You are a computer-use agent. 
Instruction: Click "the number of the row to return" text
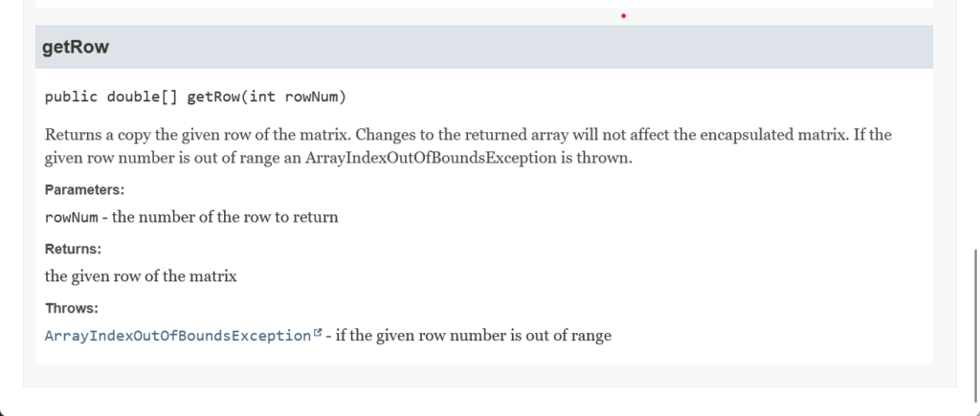(225, 217)
